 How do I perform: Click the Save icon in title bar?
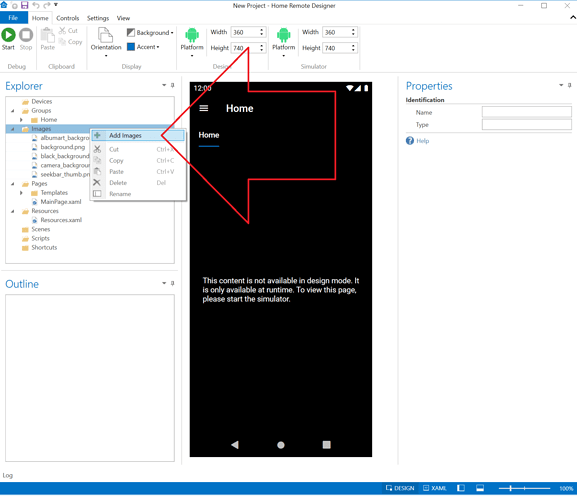pos(24,5)
